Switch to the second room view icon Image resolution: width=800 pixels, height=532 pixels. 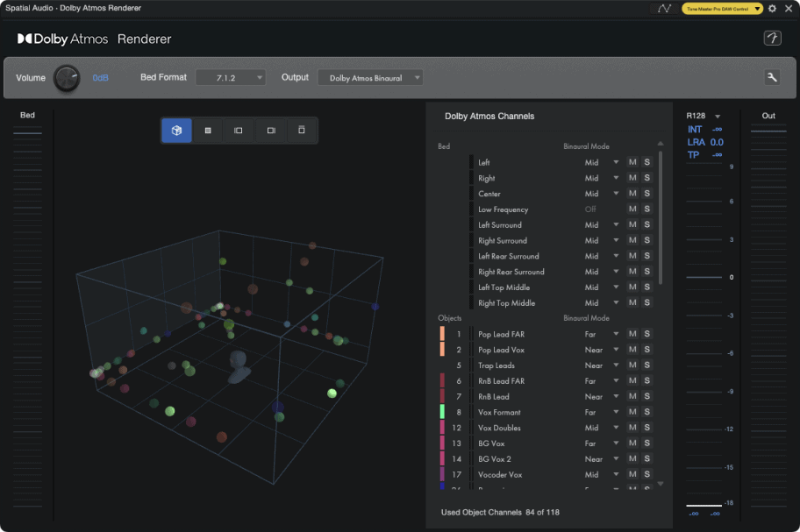click(x=208, y=131)
